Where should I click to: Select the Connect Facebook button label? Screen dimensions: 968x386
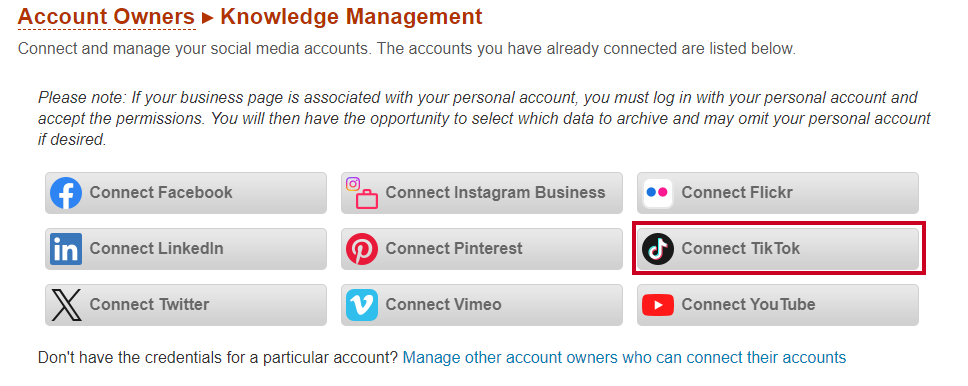pos(161,192)
